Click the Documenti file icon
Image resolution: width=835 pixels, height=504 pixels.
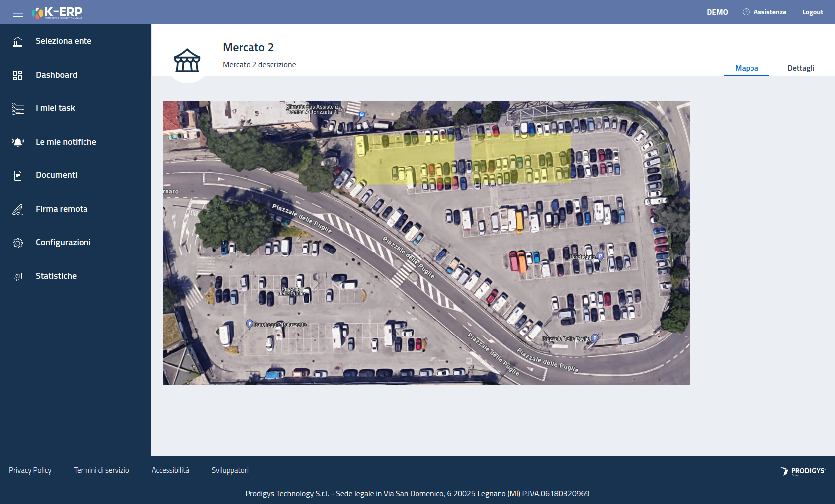coord(18,175)
